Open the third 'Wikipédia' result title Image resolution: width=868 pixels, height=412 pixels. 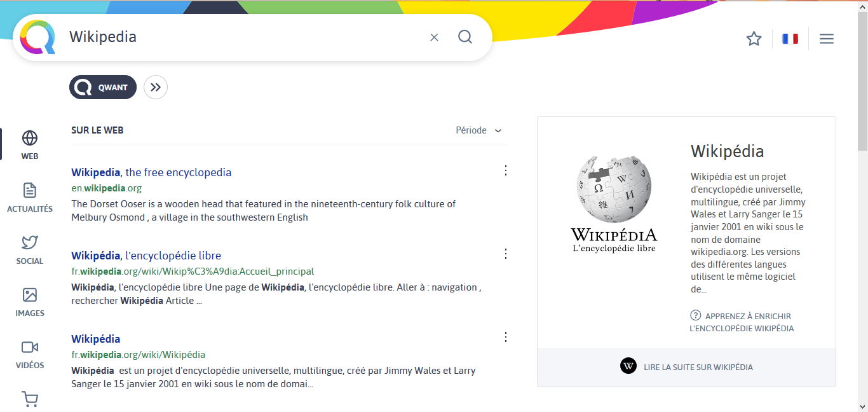tap(95, 339)
